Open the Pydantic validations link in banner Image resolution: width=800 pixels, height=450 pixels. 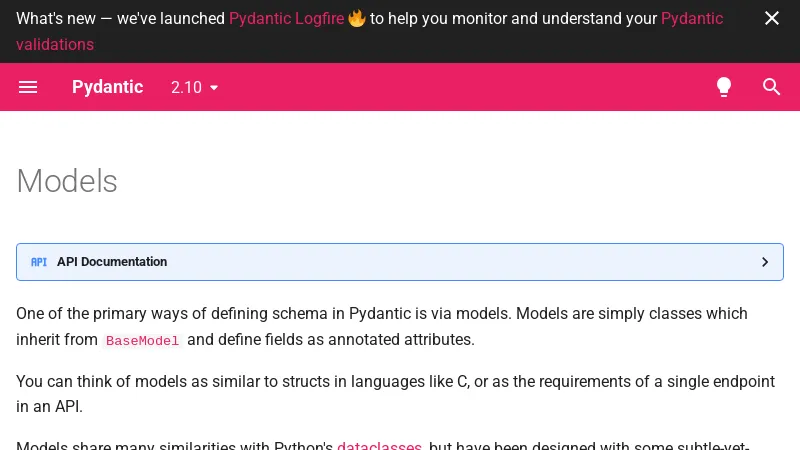[691, 18]
